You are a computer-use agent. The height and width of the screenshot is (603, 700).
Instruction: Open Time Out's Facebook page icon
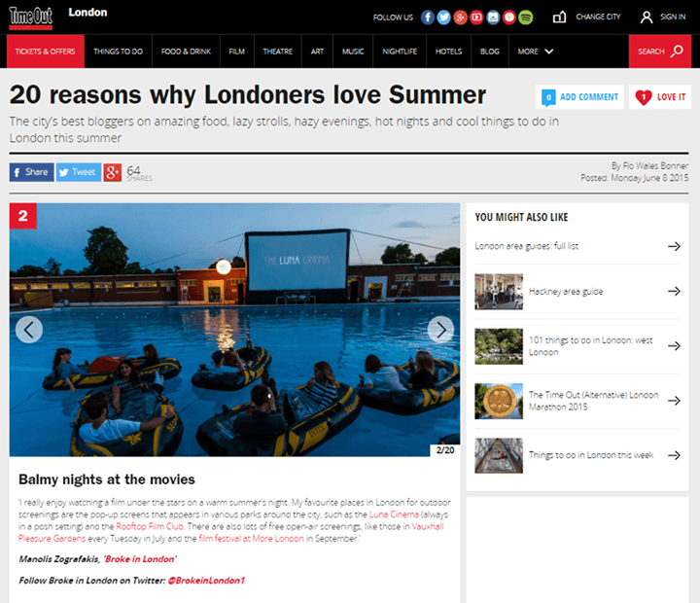[x=427, y=18]
